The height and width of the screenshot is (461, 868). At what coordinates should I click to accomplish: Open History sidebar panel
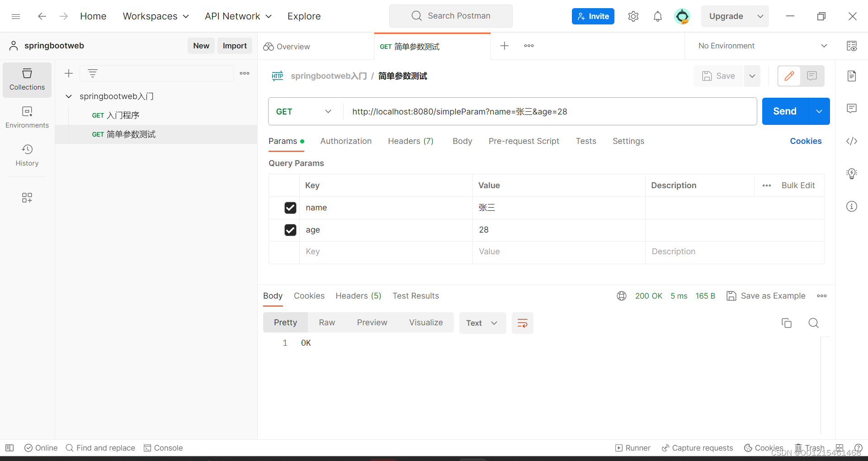27,156
